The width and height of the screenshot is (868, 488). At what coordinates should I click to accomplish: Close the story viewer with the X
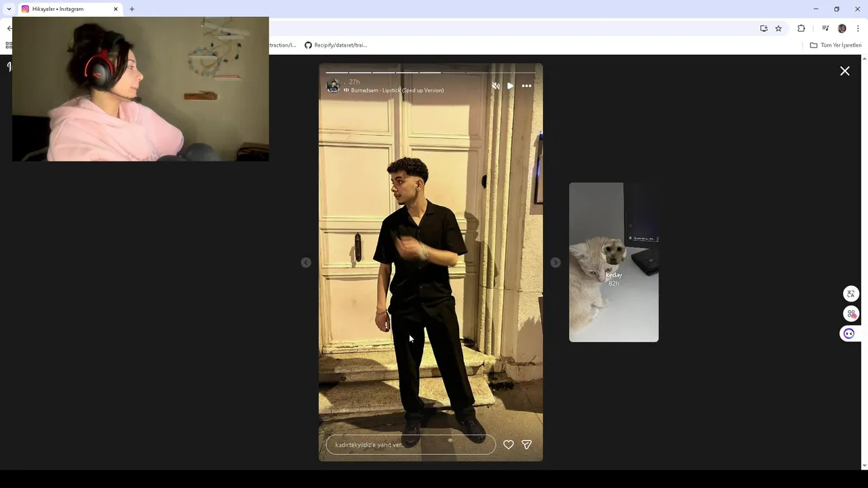(x=845, y=71)
